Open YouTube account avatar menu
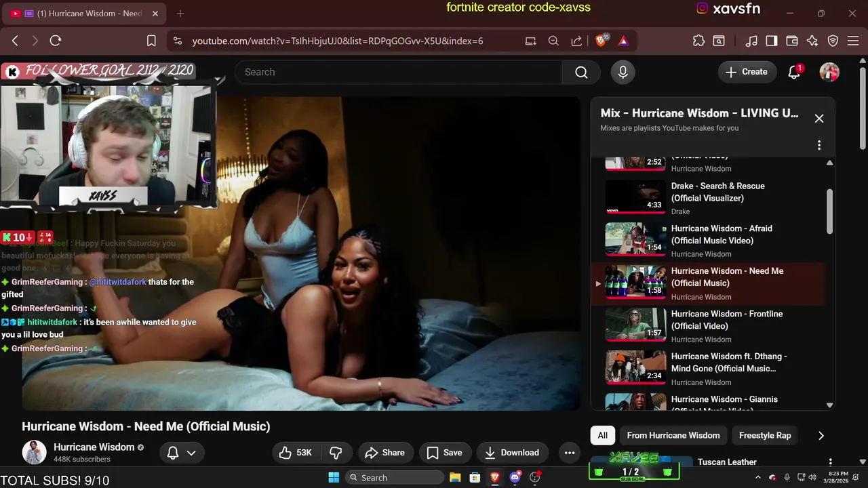Image resolution: width=868 pixels, height=488 pixels. click(829, 72)
